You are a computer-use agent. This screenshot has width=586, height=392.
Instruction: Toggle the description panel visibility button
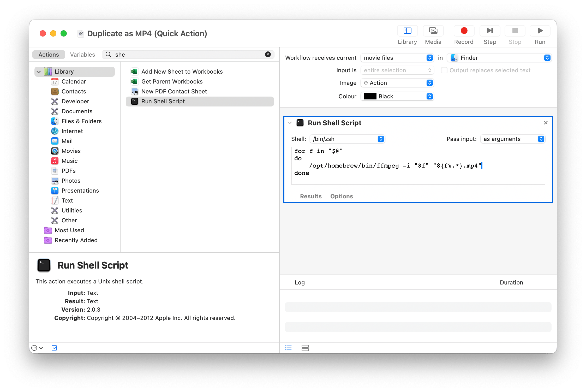[54, 348]
